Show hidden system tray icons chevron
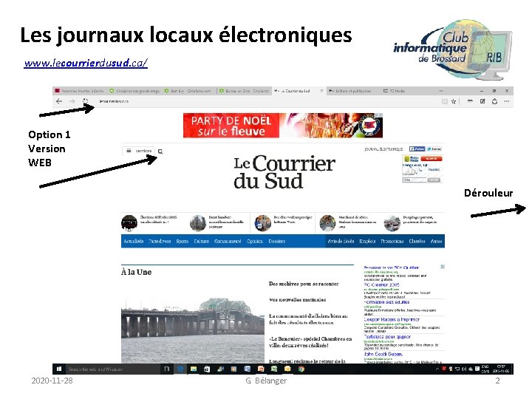This screenshot has width=532, height=399. point(437,369)
